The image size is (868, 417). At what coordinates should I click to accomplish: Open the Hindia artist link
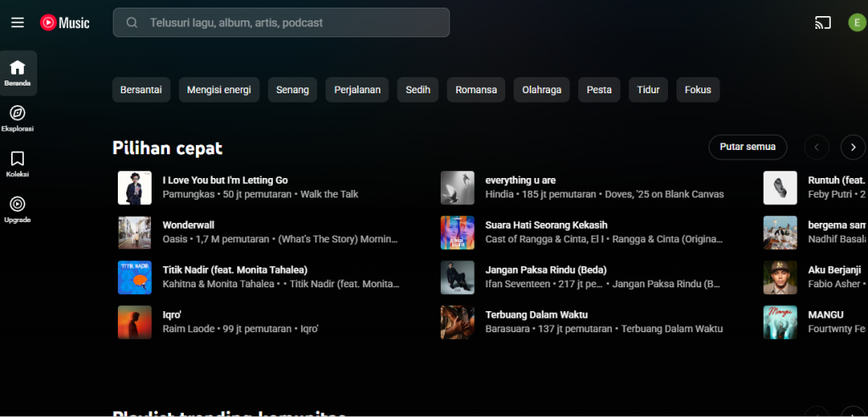coord(500,194)
